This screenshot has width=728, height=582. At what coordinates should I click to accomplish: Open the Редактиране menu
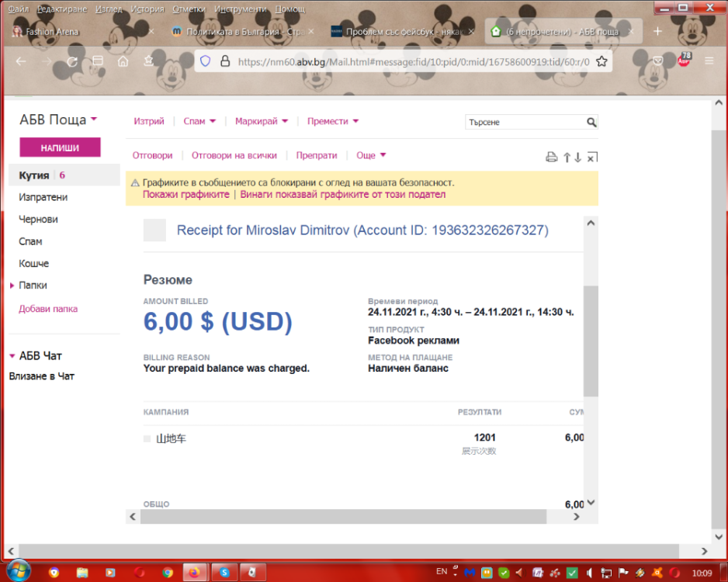tap(62, 9)
